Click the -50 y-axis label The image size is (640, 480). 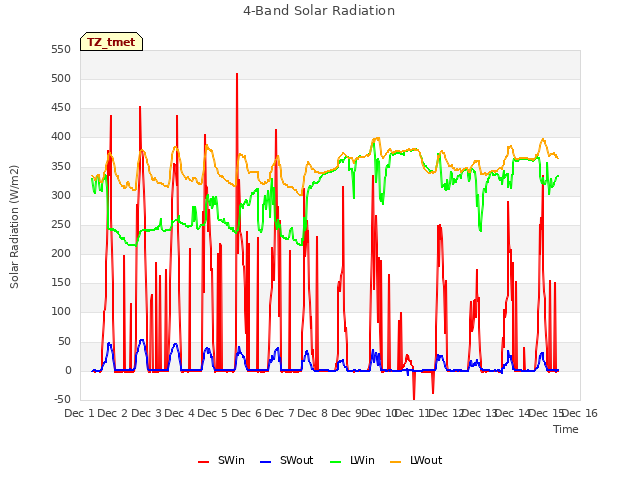coord(62,400)
